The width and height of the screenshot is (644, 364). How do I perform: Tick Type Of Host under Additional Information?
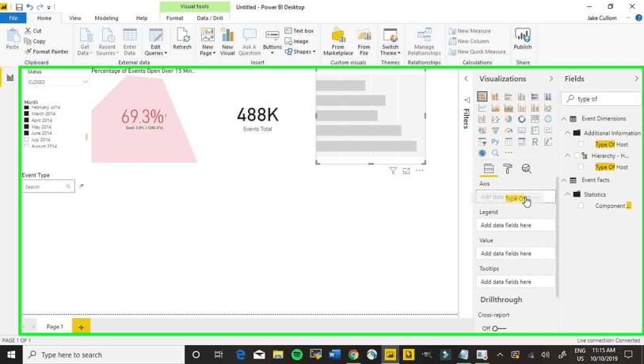pos(581,144)
